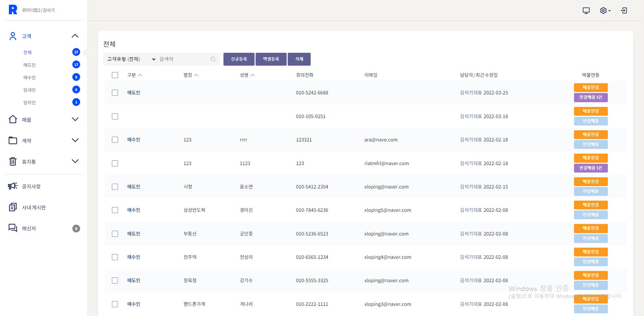Collapse the 고객 sidebar section

[x=75, y=36]
